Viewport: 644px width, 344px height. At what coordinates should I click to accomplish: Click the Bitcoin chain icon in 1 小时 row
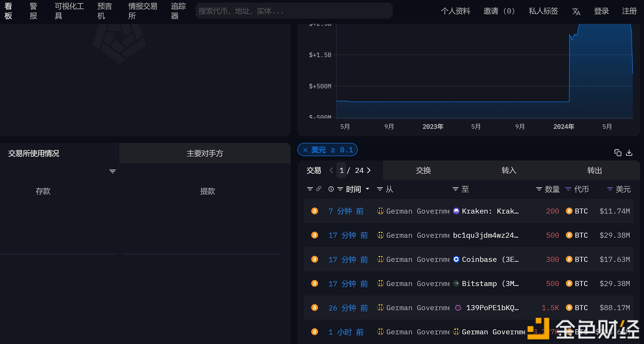315,332
